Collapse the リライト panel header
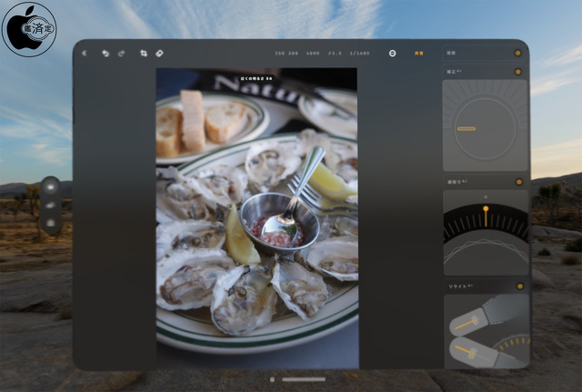The image size is (582, 392). (487, 286)
